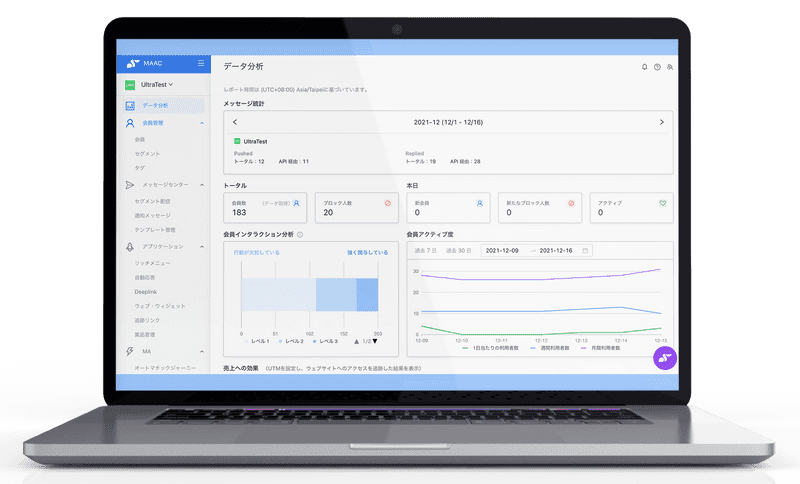800x484 pixels.
Task: Click the UltraTest green legend square
Action: pos(237,141)
